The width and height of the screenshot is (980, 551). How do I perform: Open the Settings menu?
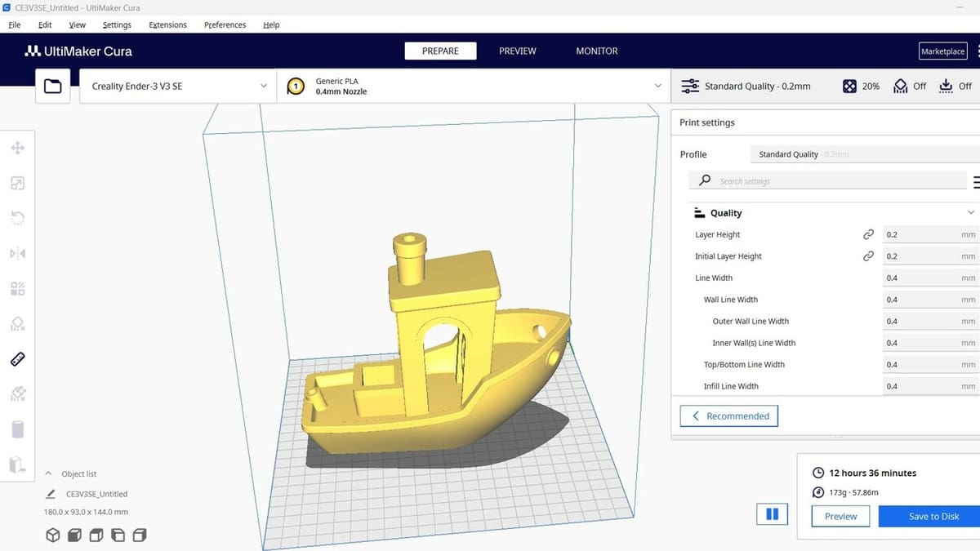click(117, 25)
